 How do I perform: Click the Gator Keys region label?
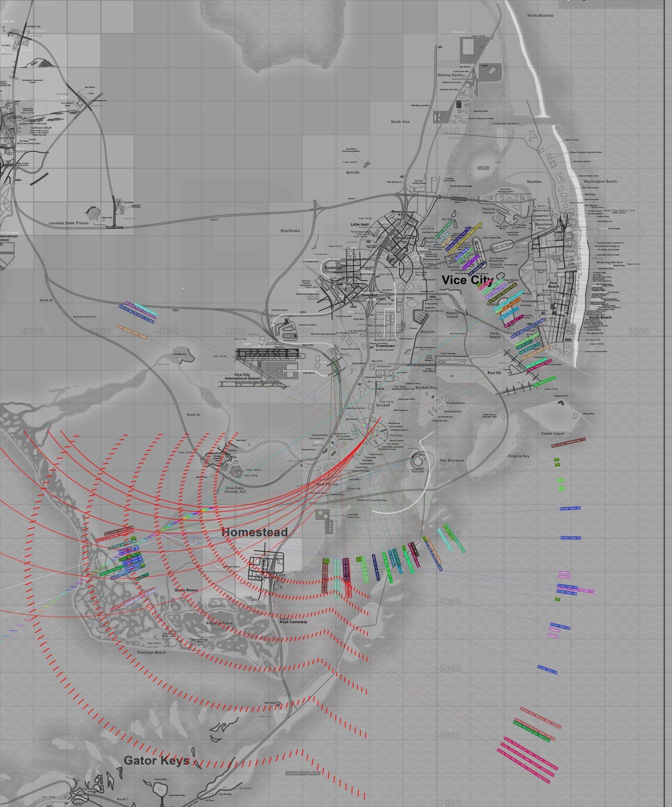pyautogui.click(x=156, y=760)
